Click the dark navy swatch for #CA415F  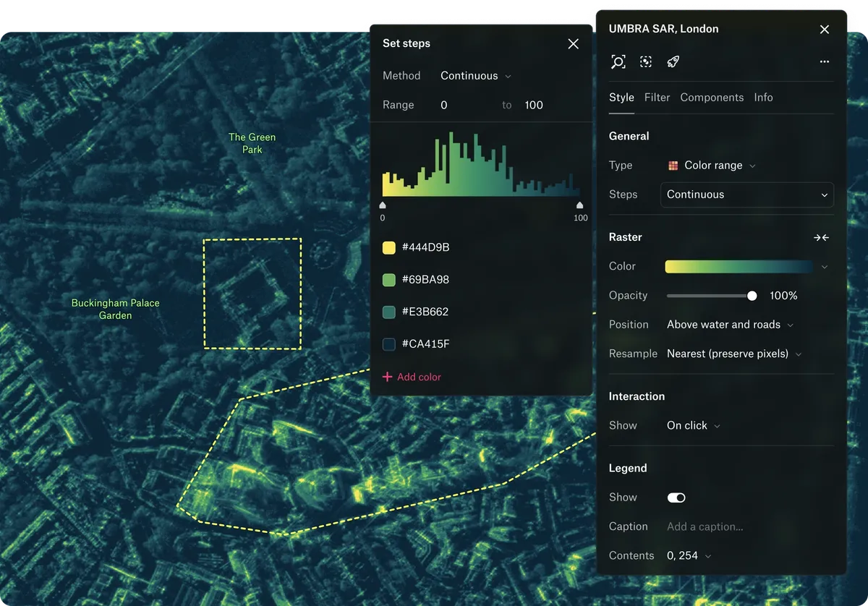(x=389, y=344)
